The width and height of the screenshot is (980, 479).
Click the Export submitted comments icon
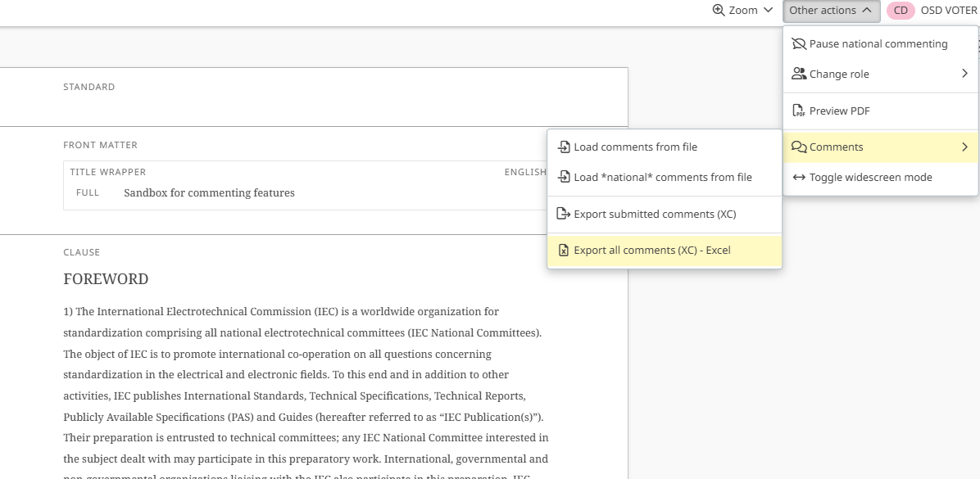564,215
